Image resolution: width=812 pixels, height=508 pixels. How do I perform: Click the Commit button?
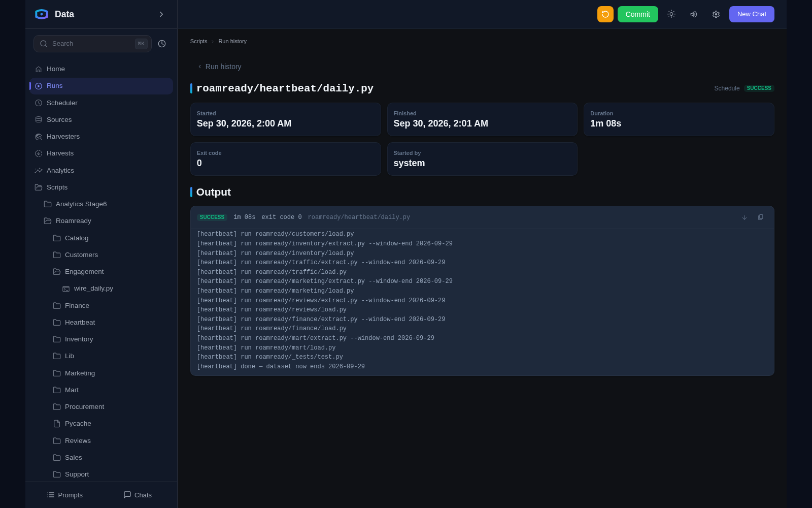[637, 14]
